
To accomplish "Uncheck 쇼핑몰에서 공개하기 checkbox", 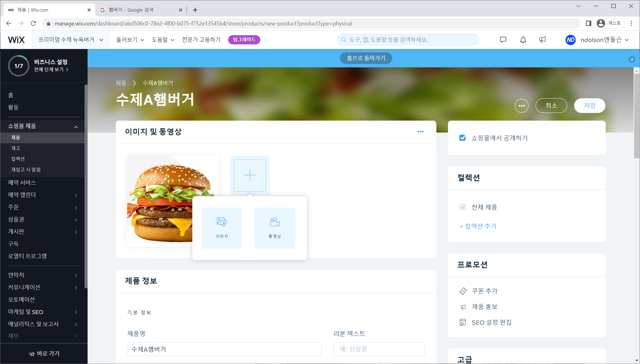I will click(462, 138).
